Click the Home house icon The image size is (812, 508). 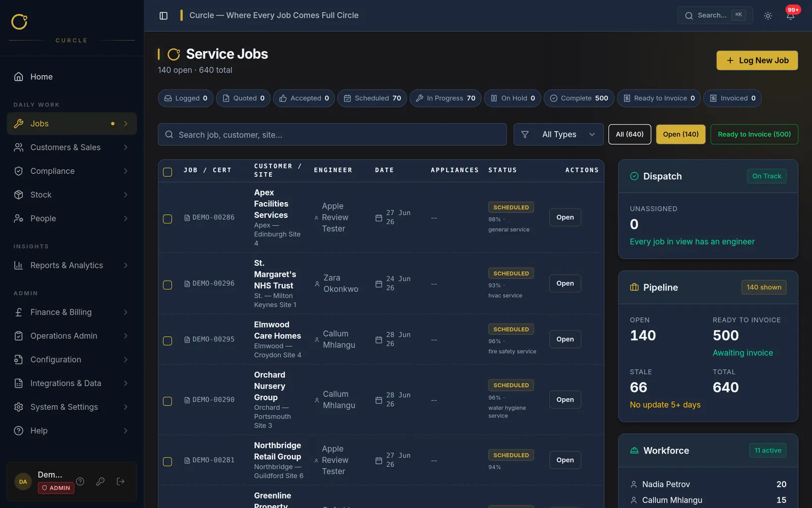click(x=19, y=77)
